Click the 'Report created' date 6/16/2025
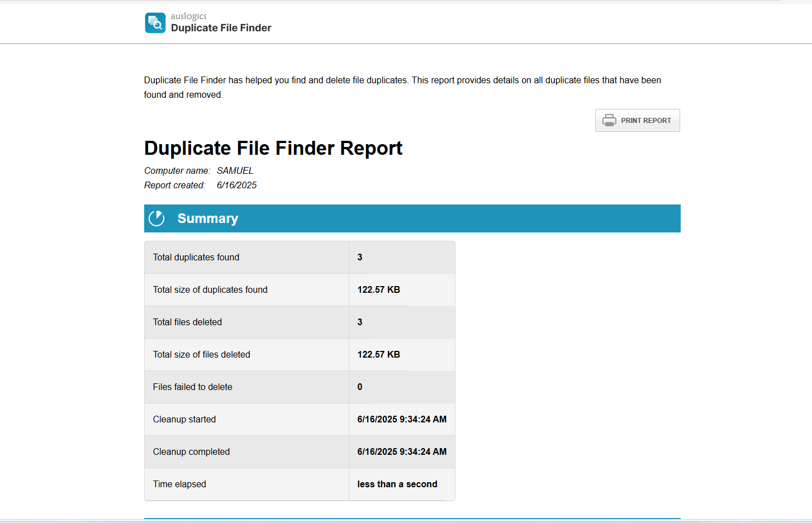Image resolution: width=812 pixels, height=523 pixels. (236, 185)
